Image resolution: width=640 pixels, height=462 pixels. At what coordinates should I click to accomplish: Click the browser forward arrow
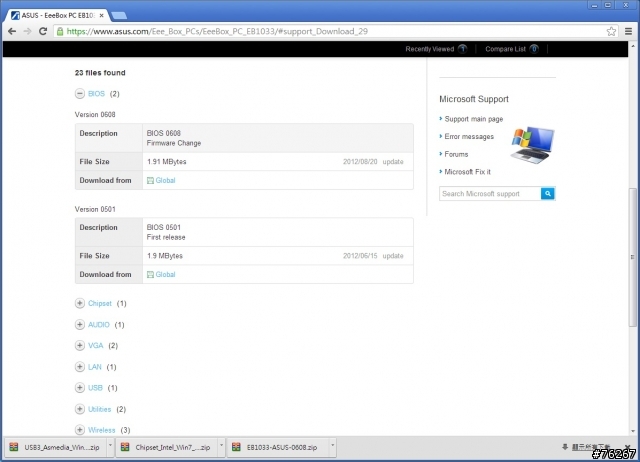click(x=27, y=31)
